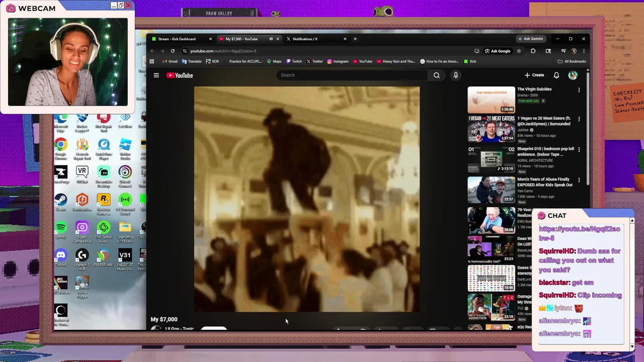Open Blueprint 010 bedroom pop video thumbnail
The width and height of the screenshot is (644, 362).
[491, 159]
